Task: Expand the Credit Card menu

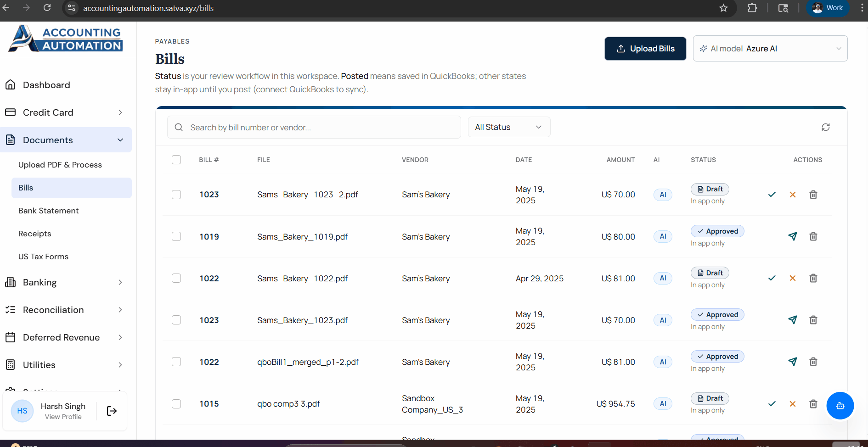Action: pos(66,112)
